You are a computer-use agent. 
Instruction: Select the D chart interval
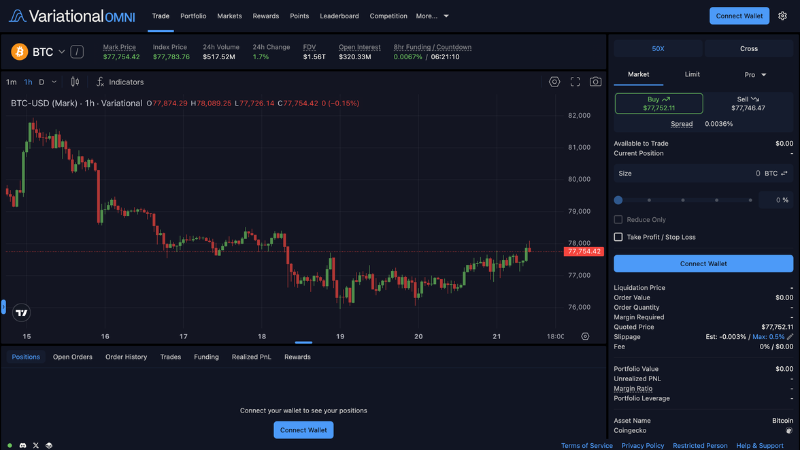click(x=42, y=82)
